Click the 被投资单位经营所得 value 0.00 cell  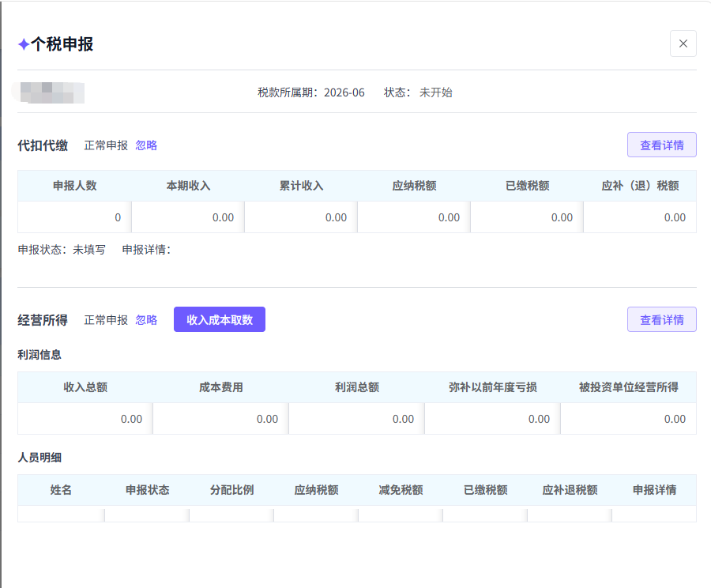(x=629, y=419)
